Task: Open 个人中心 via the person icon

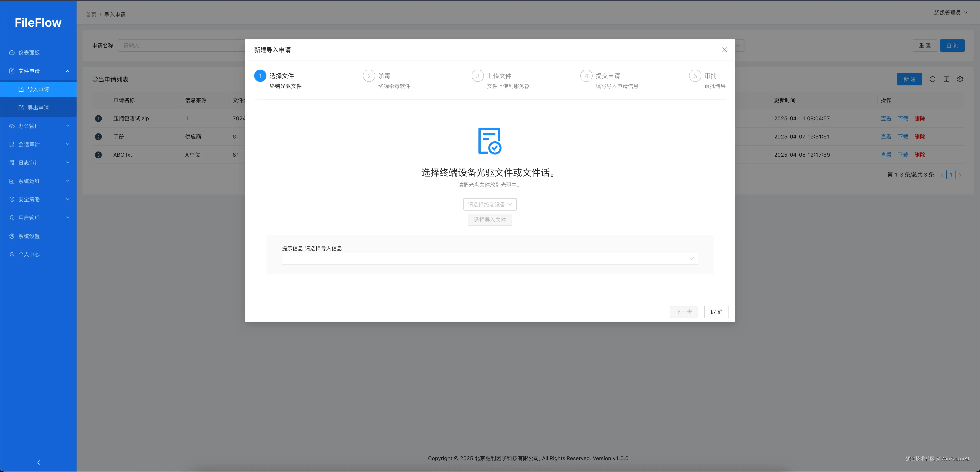Action: click(11, 254)
